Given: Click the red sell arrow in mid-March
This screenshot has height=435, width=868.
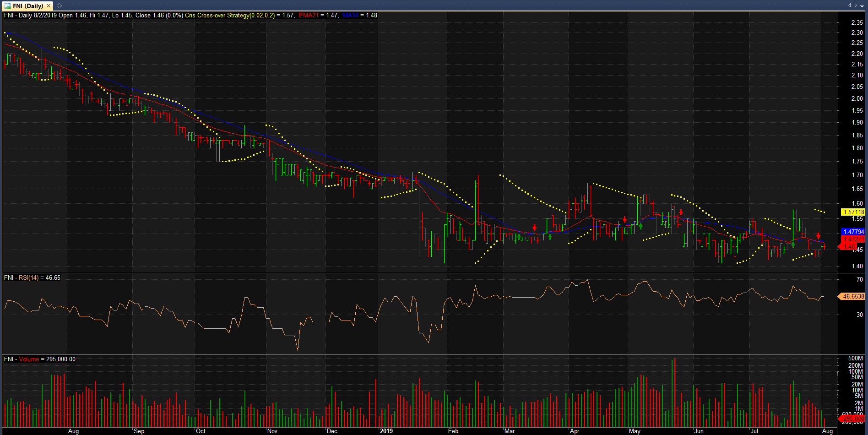Looking at the screenshot, I should point(534,228).
